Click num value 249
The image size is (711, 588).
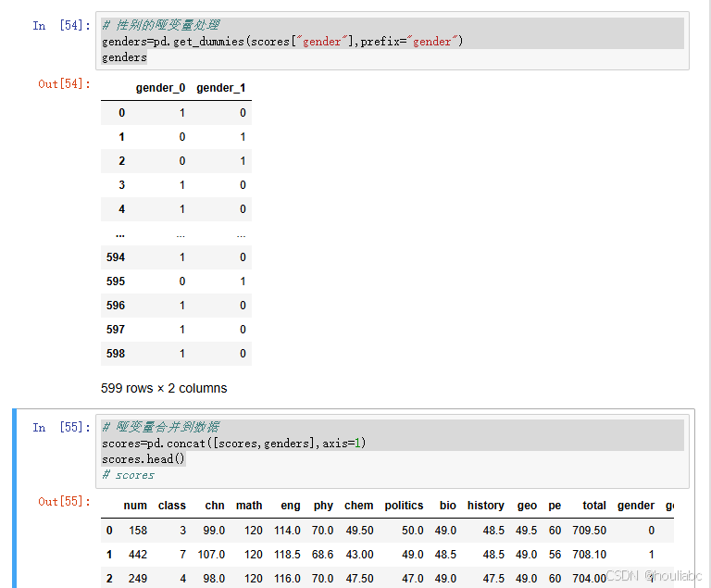[138, 578]
